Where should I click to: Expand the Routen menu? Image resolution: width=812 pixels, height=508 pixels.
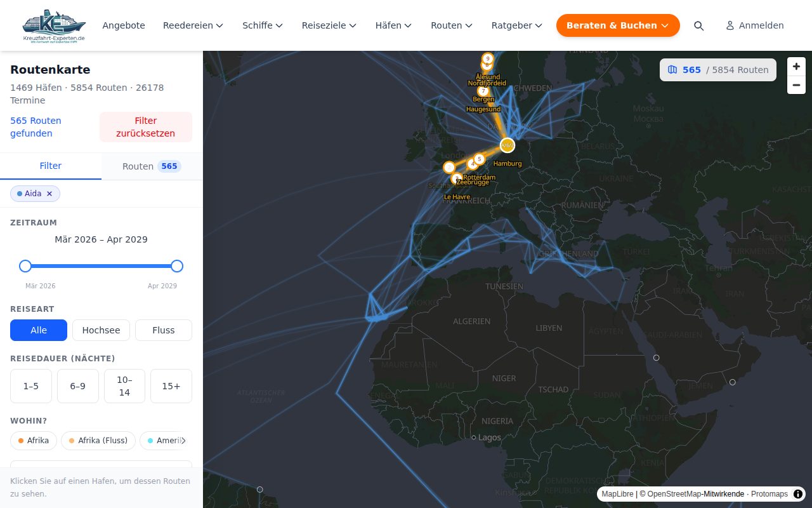tap(452, 25)
